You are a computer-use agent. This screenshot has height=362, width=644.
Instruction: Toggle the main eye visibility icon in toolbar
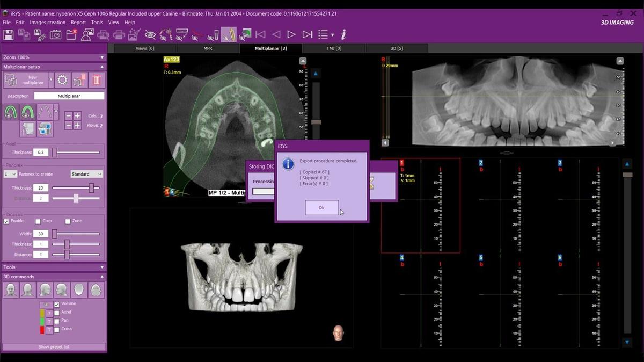coord(150,34)
